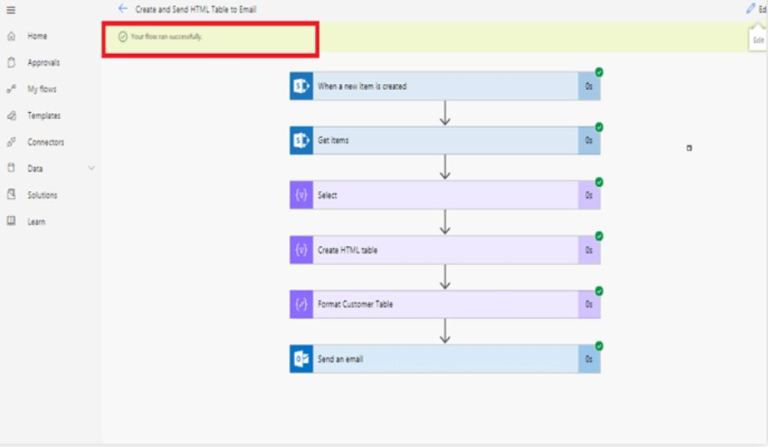The width and height of the screenshot is (768, 447).
Task: Expand the Create HTML table step
Action: pyautogui.click(x=445, y=250)
